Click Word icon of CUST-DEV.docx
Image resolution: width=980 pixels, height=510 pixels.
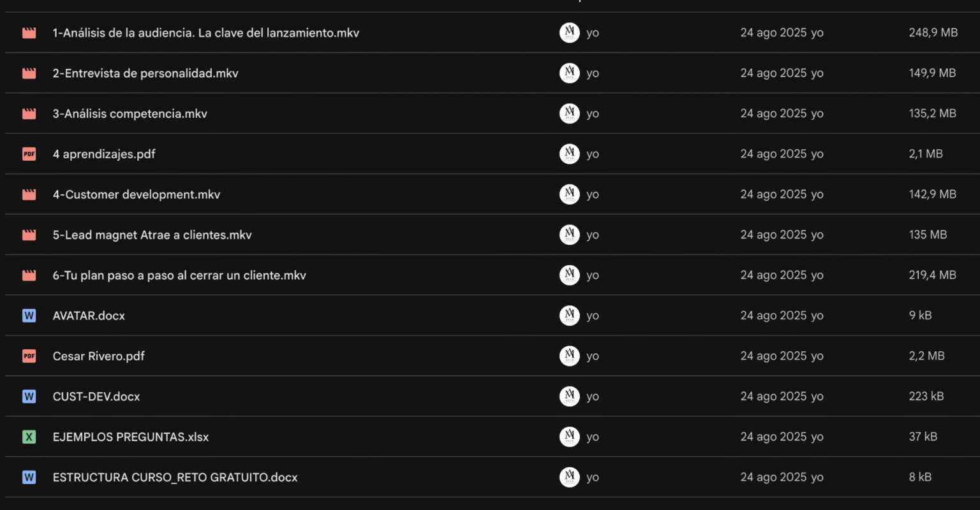click(x=29, y=397)
